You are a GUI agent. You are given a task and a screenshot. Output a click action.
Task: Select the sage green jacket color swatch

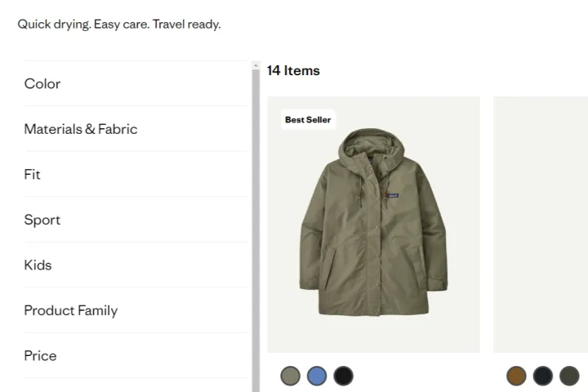(291, 376)
